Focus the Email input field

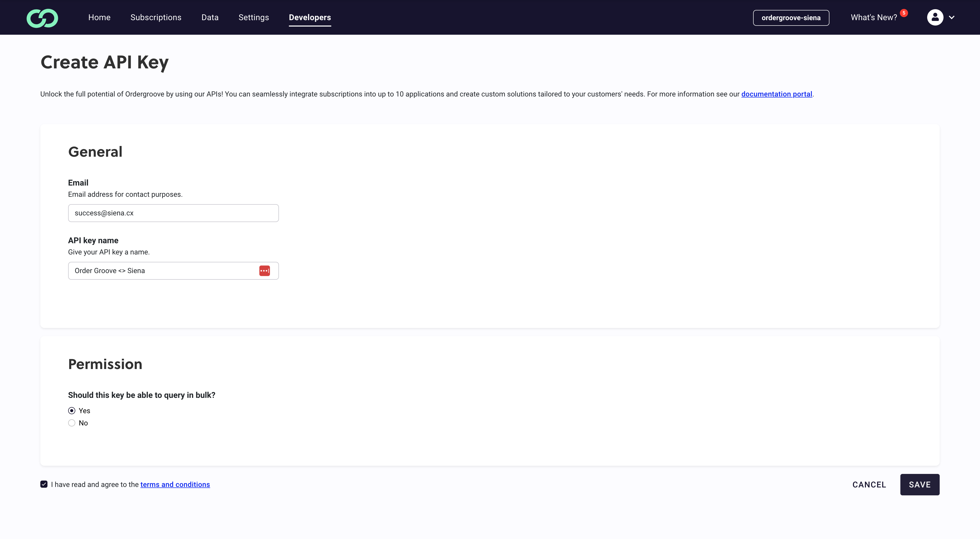click(174, 213)
